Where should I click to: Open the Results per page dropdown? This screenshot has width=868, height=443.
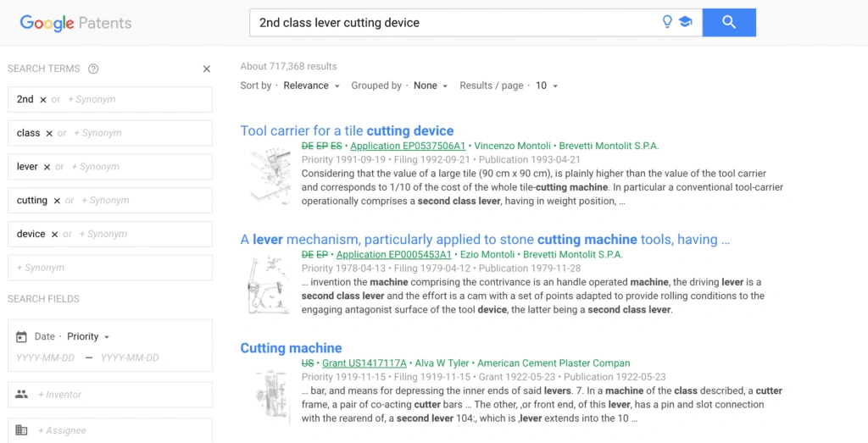547,86
